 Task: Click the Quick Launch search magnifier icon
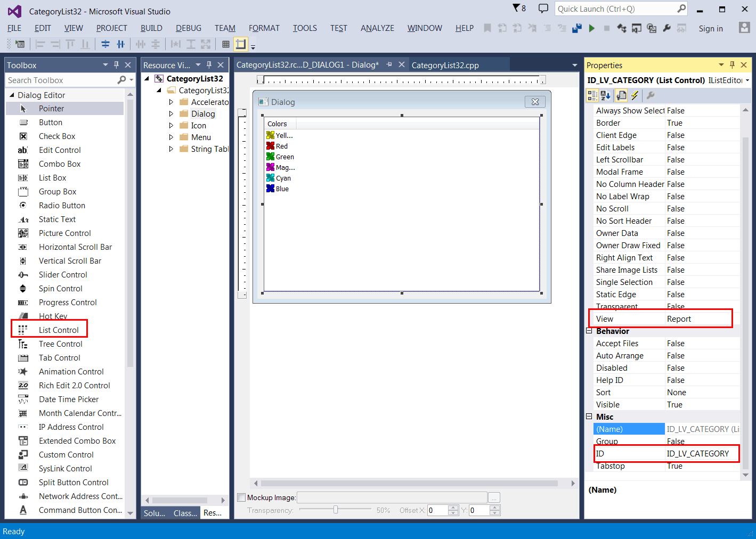[x=681, y=9]
